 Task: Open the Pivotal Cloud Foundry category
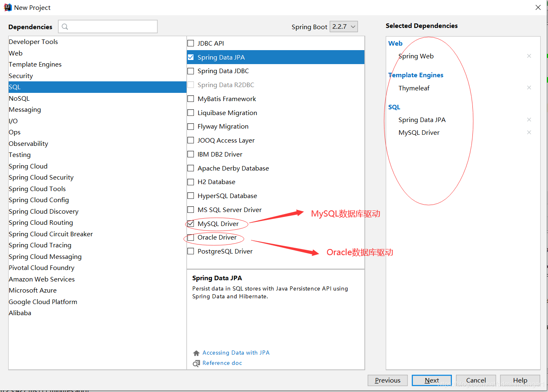point(97,268)
